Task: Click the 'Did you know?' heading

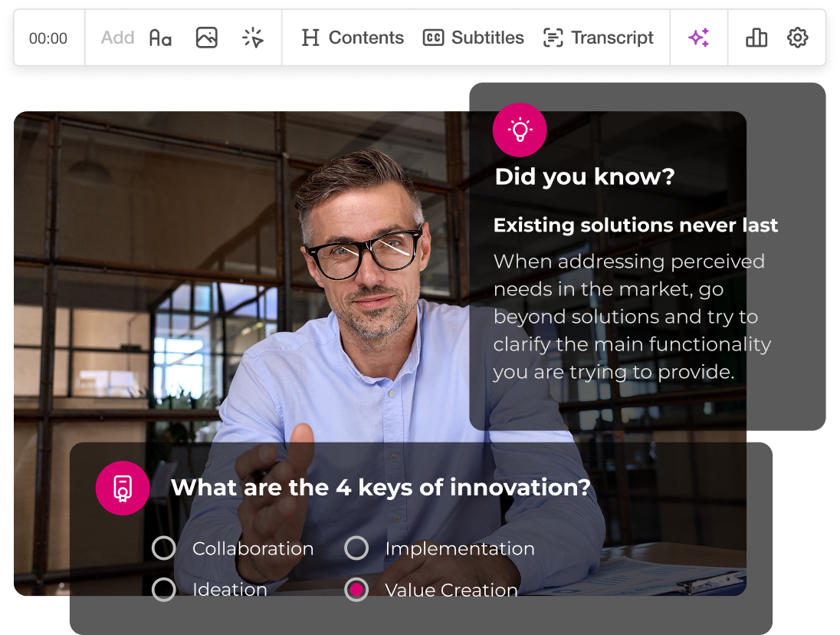Action: pos(585,177)
